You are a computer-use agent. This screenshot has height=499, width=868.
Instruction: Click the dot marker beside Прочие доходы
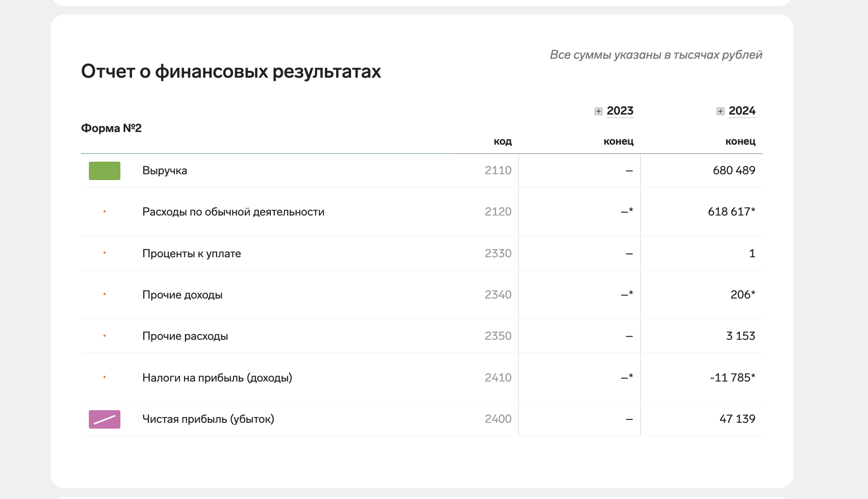pyautogui.click(x=104, y=294)
